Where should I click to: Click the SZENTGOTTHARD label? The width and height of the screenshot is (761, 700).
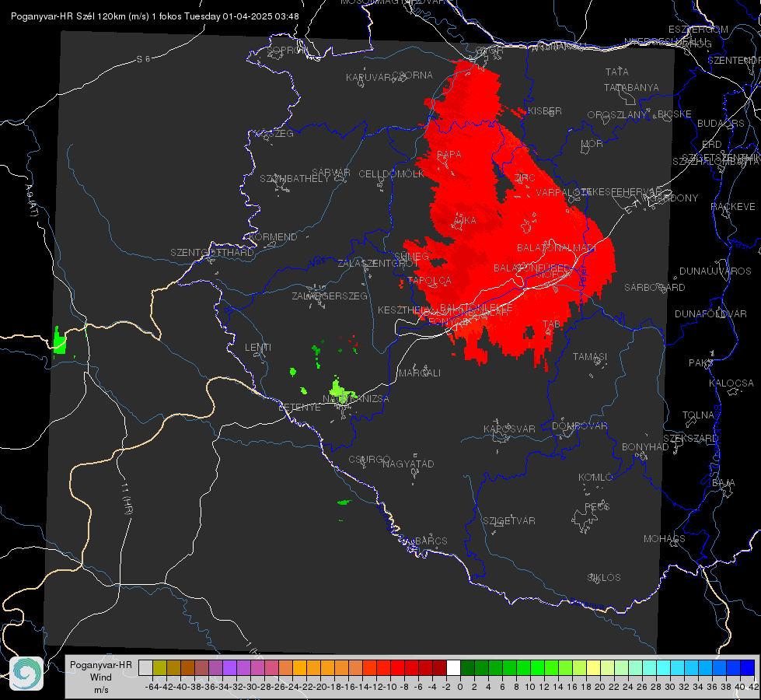(212, 252)
